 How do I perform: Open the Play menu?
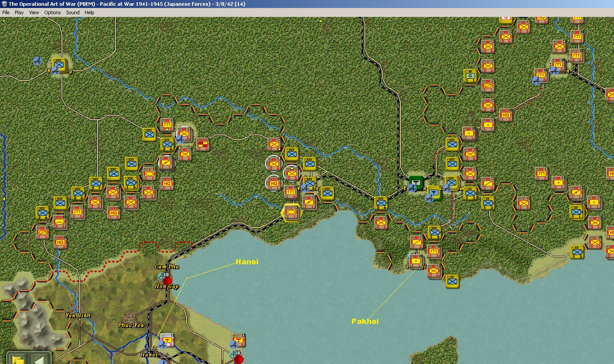coord(19,12)
